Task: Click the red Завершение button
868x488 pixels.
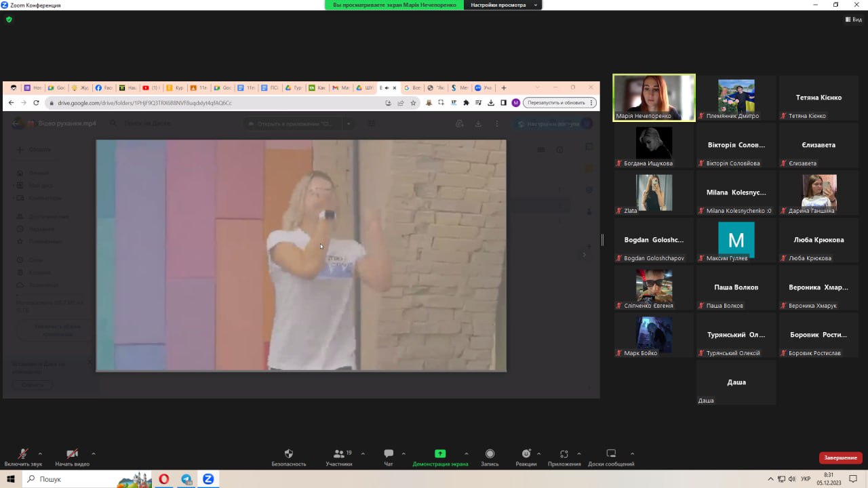Action: (840, 457)
